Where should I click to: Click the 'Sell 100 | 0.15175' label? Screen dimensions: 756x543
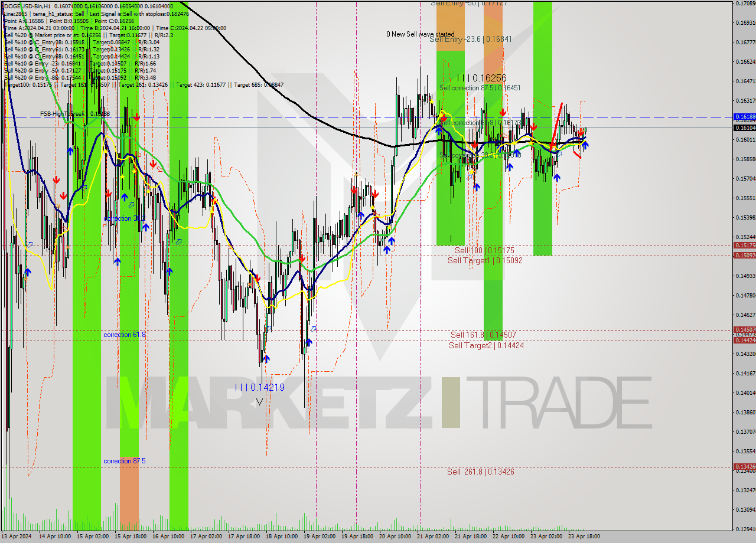pyautogui.click(x=484, y=251)
